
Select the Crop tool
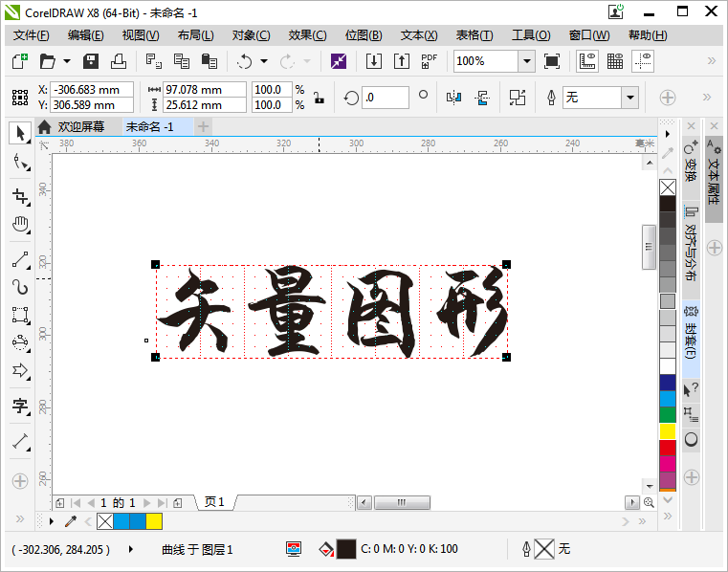coord(20,196)
